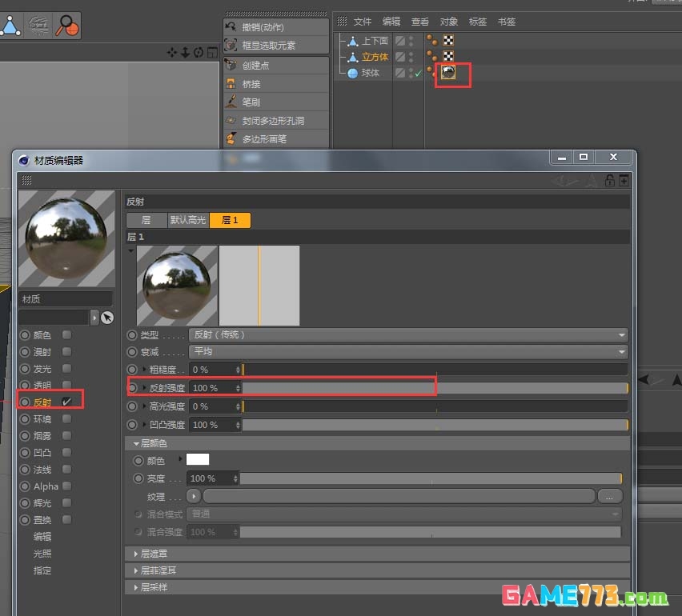Click the material preview sphere thumbnail

[x=66, y=238]
